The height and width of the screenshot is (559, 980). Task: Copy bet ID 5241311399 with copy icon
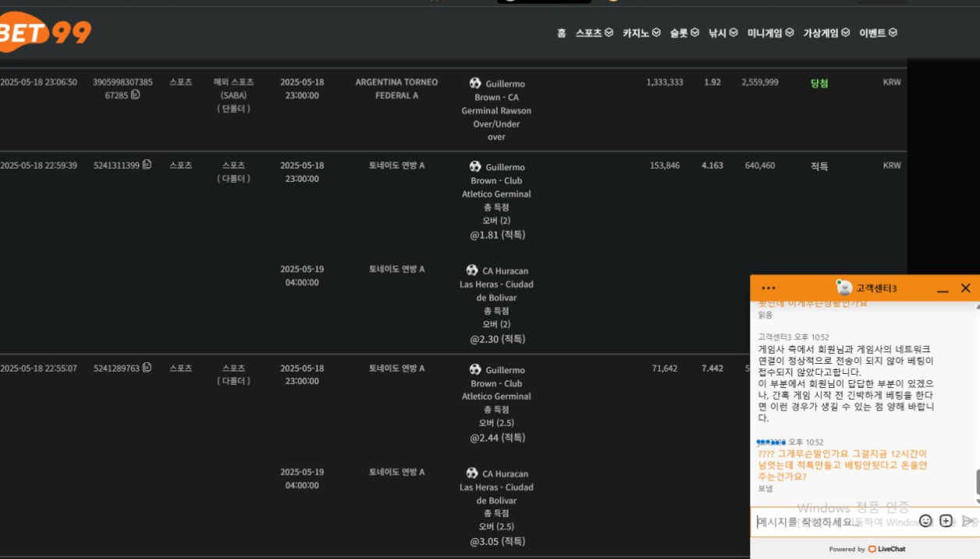pyautogui.click(x=147, y=165)
